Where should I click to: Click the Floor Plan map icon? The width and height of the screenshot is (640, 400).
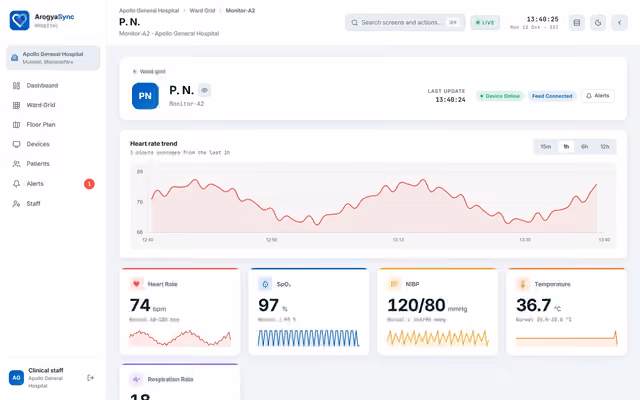click(16, 125)
